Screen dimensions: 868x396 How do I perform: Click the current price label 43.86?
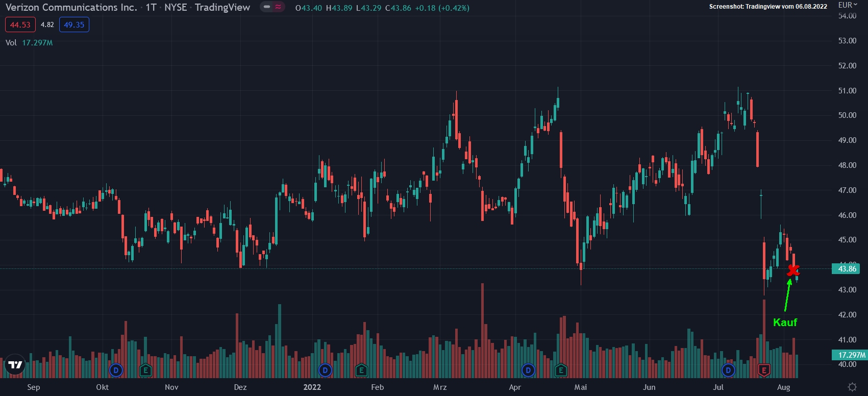coord(846,269)
